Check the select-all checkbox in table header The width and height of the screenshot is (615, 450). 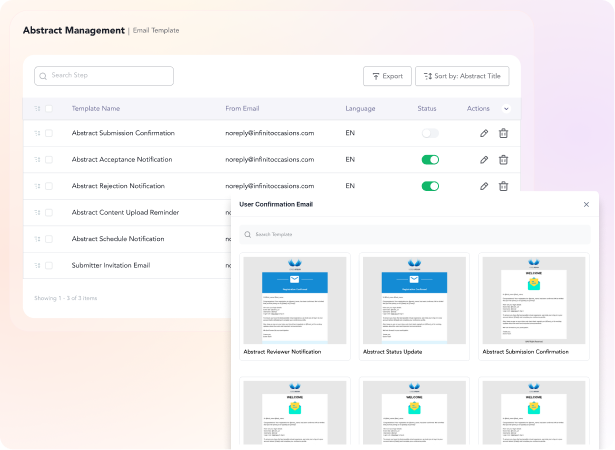coord(49,109)
